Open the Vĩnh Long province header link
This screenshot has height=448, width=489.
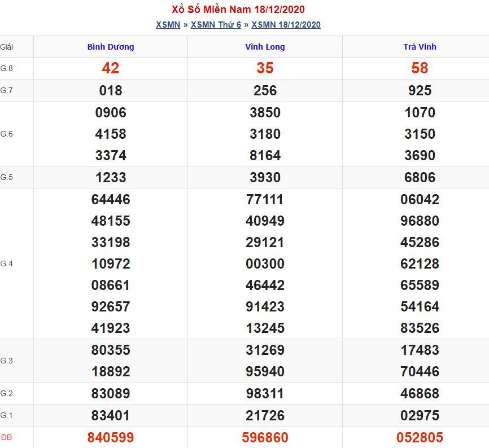coord(265,47)
